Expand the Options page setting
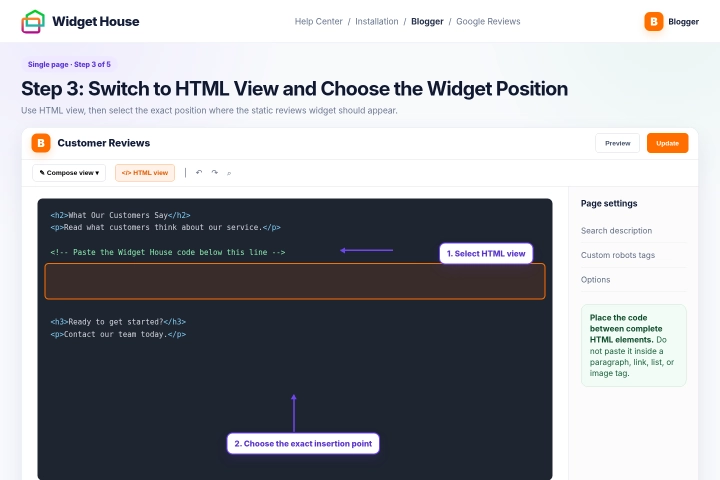Screen dimensions: 720x480 coord(633,280)
